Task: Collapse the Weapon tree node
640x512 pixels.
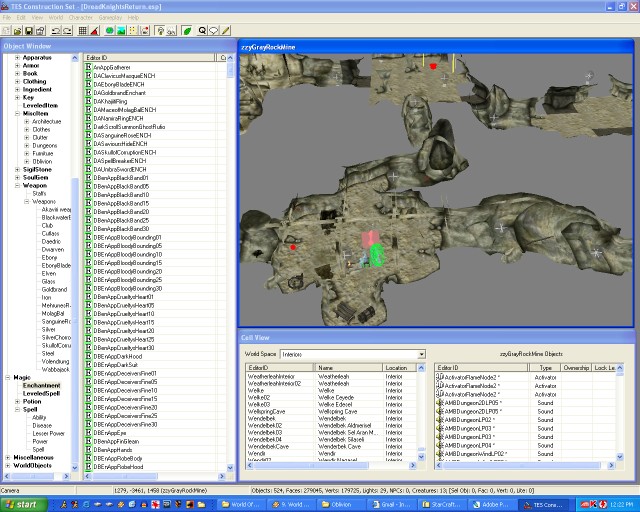Action: [x=17, y=185]
